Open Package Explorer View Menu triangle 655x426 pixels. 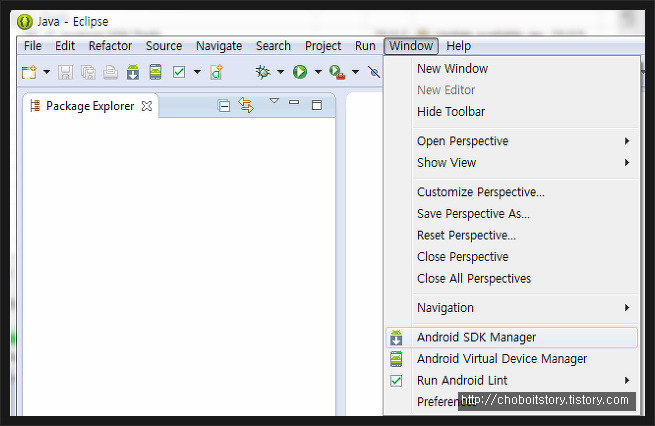(x=274, y=101)
